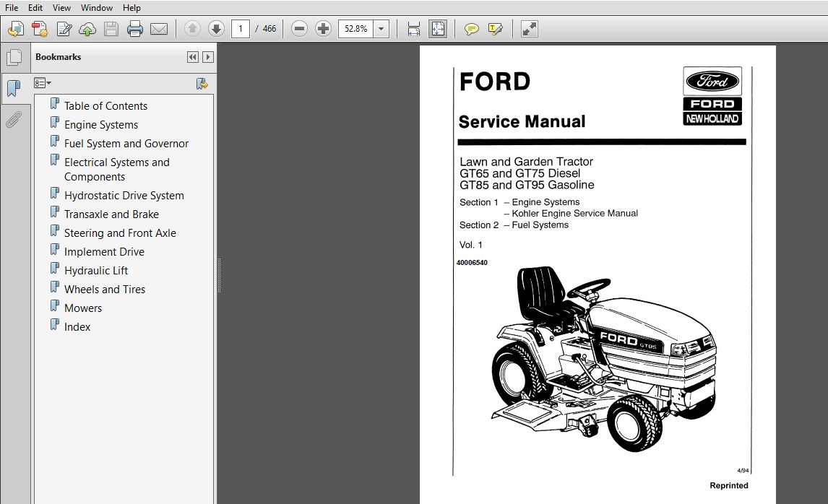Zoom out with the minus button
This screenshot has height=504, width=828.
tap(299, 28)
